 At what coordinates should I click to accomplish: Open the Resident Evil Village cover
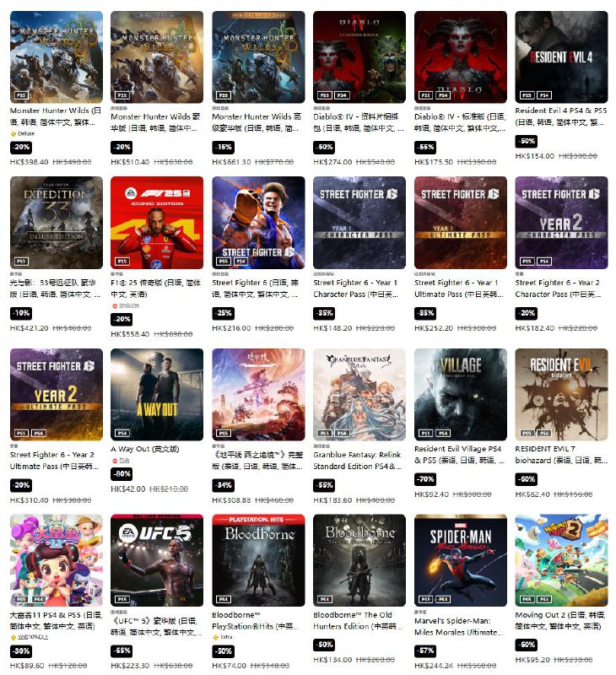(461, 395)
